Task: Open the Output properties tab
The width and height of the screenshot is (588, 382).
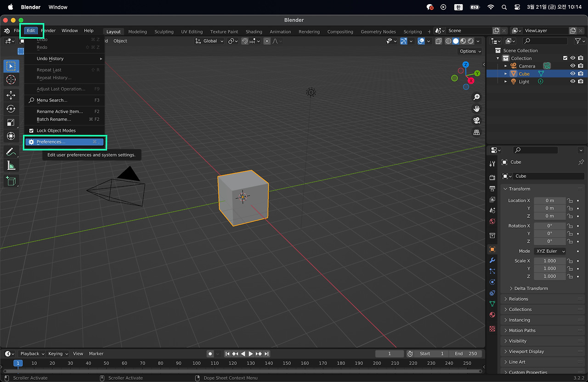Action: [492, 188]
